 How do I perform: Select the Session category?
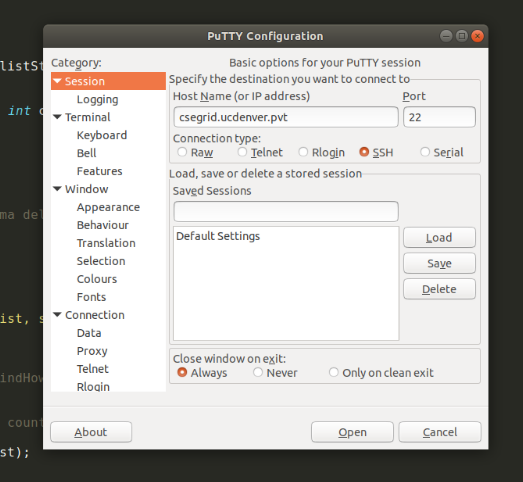pyautogui.click(x=108, y=81)
